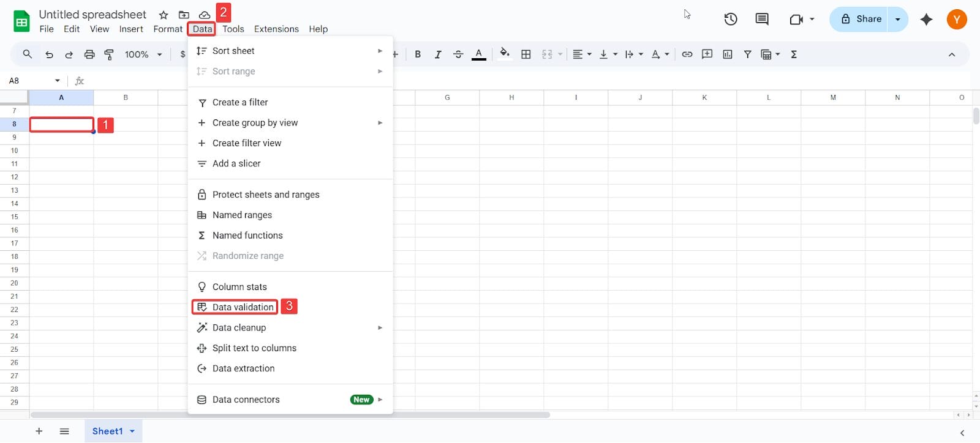Click the add sheet plus button
The image size is (980, 443).
click(x=39, y=431)
